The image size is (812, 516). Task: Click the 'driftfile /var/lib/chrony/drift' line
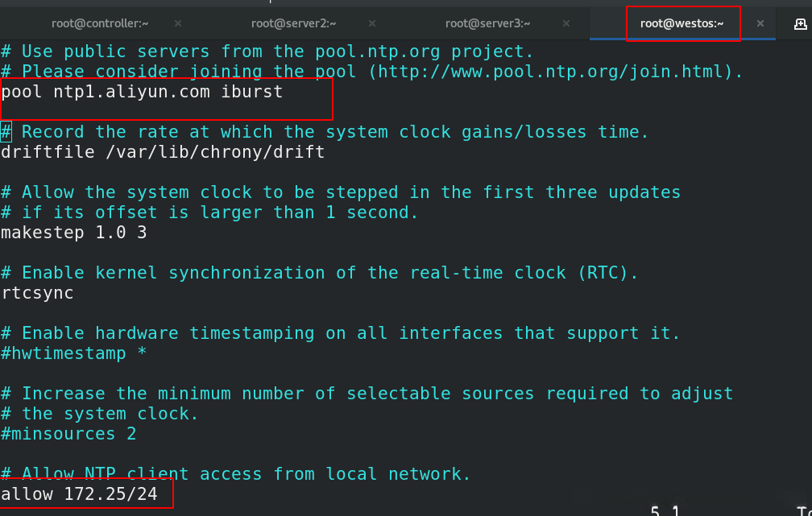tap(163, 152)
